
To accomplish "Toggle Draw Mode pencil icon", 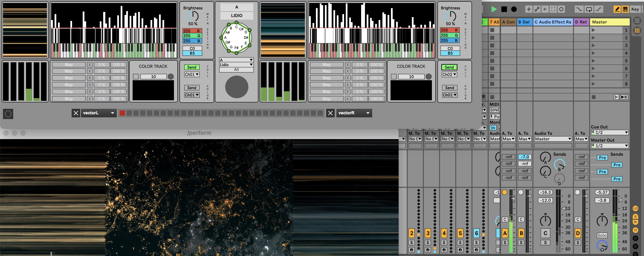I will [617, 9].
